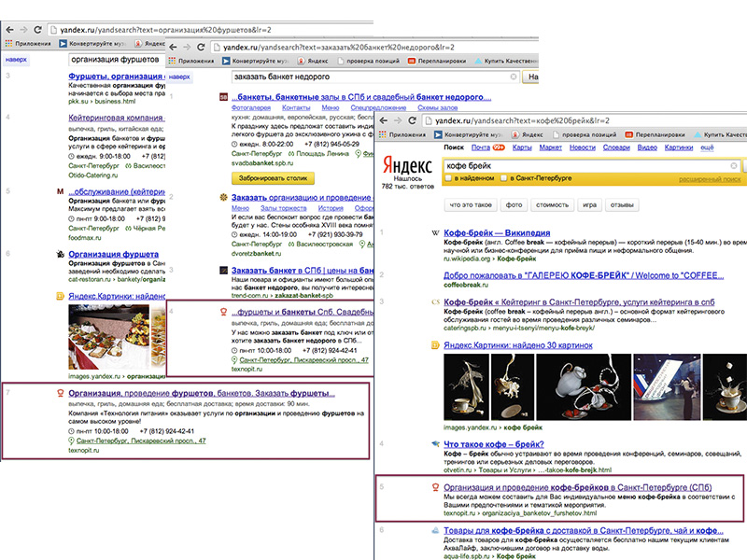Open the first coffee splash image thumbnail
Screen dimensions: 747x560
point(466,387)
